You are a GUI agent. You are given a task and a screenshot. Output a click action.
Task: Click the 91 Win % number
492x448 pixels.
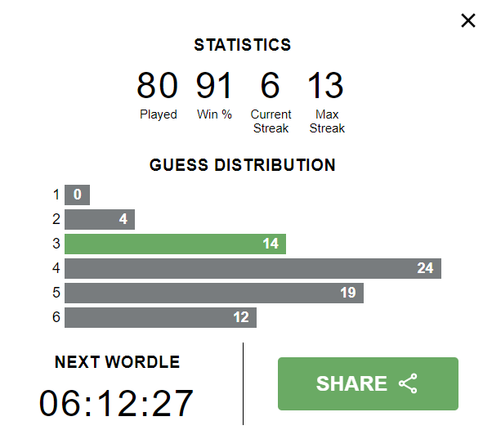[x=214, y=85]
